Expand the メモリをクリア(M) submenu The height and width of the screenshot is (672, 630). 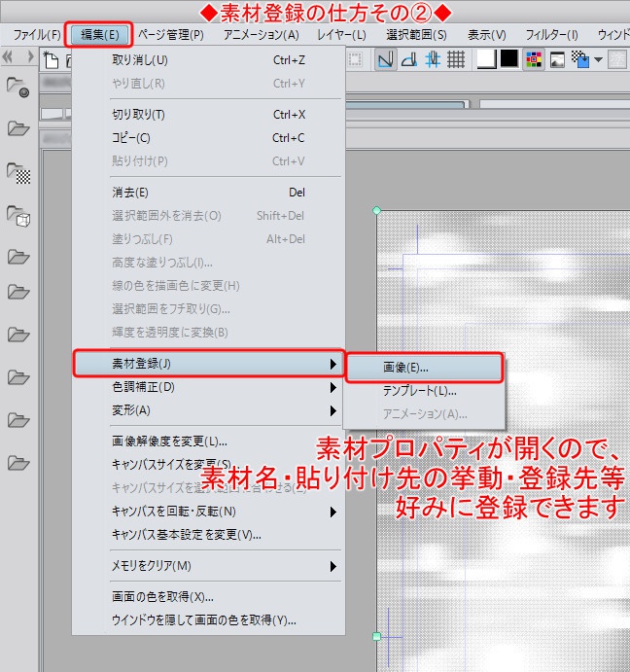click(x=209, y=566)
